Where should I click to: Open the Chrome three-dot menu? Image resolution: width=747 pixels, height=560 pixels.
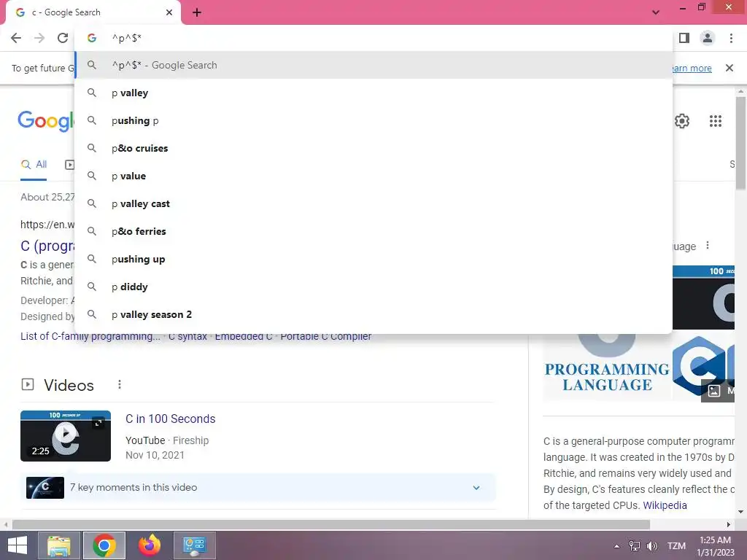pos(731,38)
